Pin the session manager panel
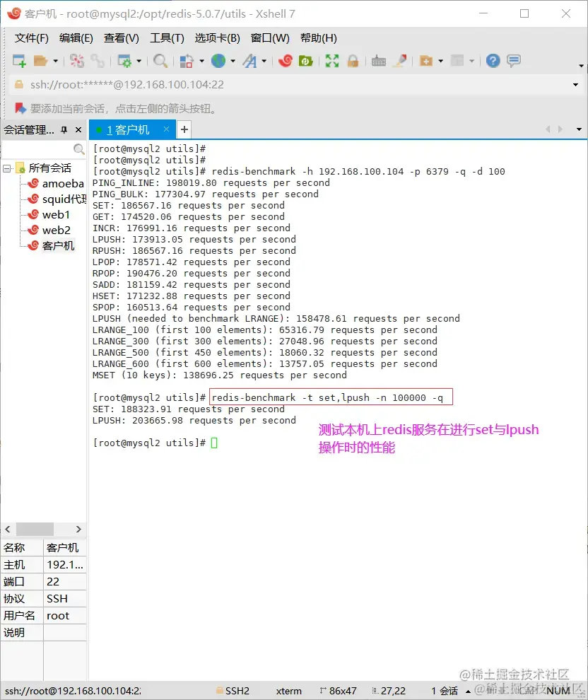 point(64,130)
